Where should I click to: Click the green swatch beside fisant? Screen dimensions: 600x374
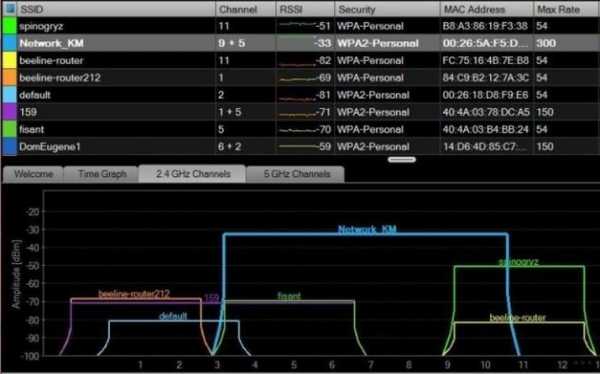click(x=9, y=129)
